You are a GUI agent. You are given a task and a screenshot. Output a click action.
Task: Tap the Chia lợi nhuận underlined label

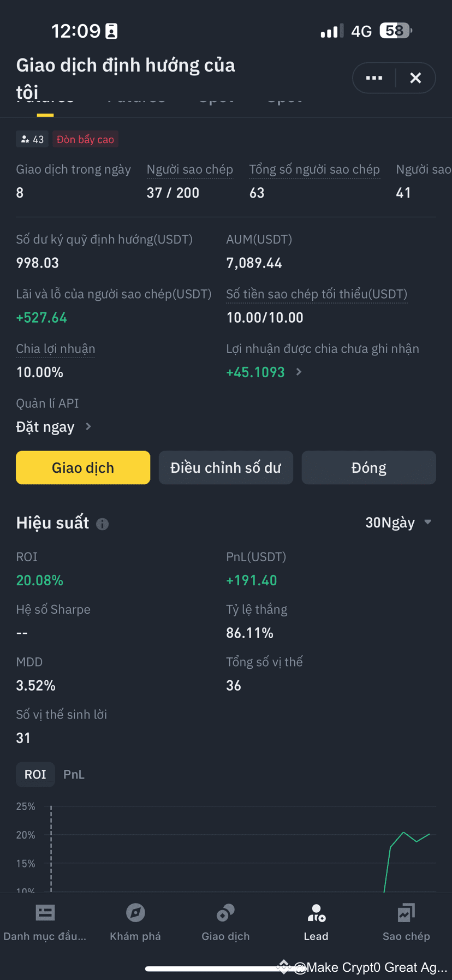click(56, 349)
